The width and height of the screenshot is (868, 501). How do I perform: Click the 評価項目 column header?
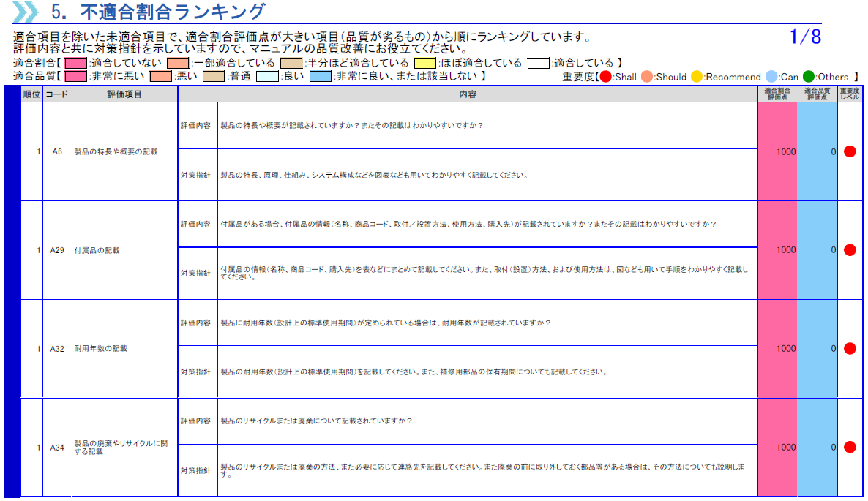(124, 94)
